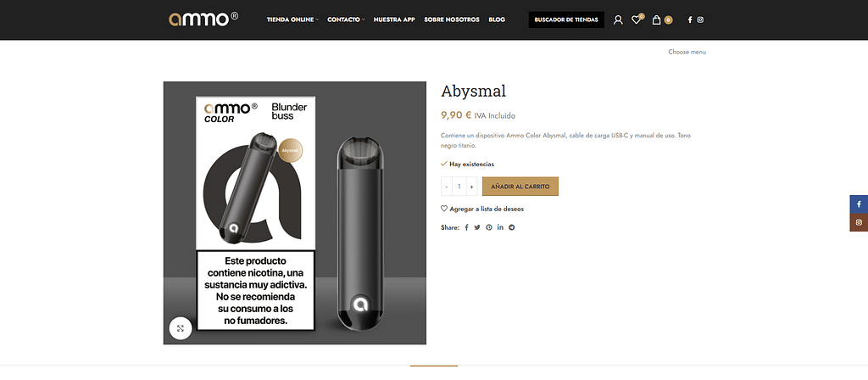Share product on Pinterest
The width and height of the screenshot is (868, 380).
pyautogui.click(x=489, y=227)
